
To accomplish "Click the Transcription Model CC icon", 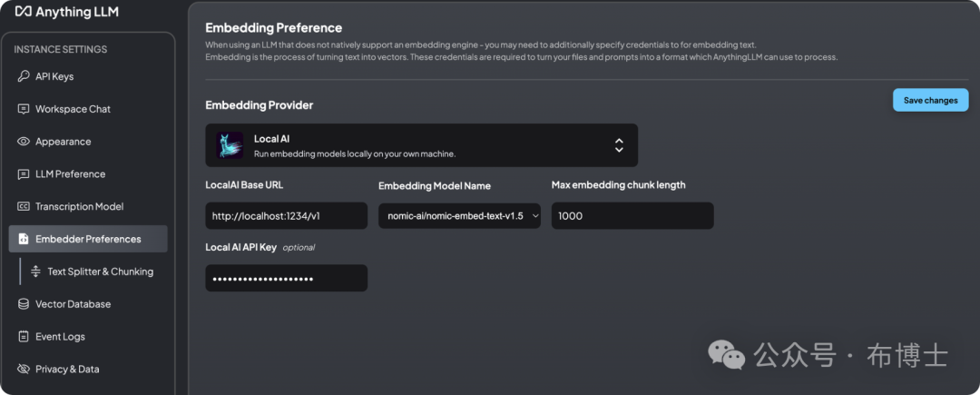I will [23, 207].
